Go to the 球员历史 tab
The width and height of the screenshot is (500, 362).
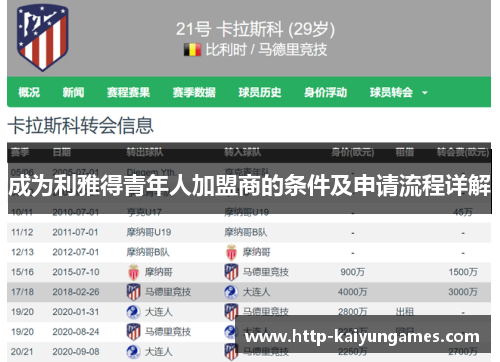[x=260, y=92]
